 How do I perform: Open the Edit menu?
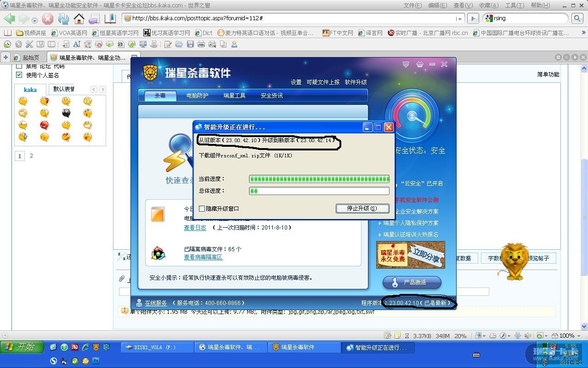[437, 6]
